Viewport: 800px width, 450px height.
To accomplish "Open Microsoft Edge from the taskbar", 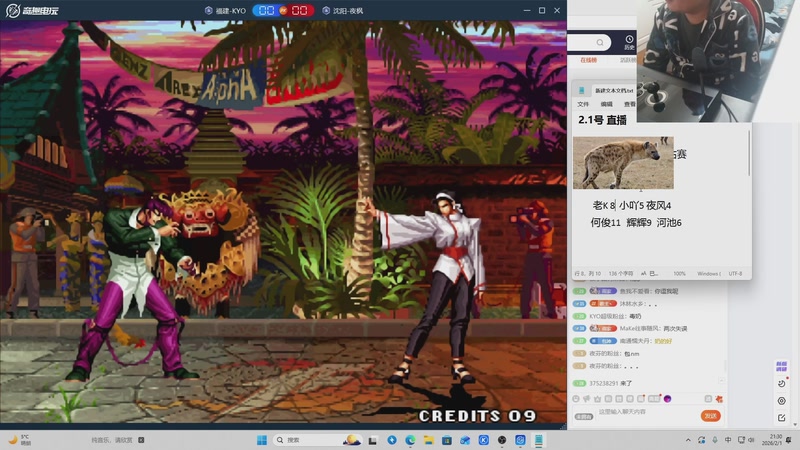I will (x=410, y=440).
